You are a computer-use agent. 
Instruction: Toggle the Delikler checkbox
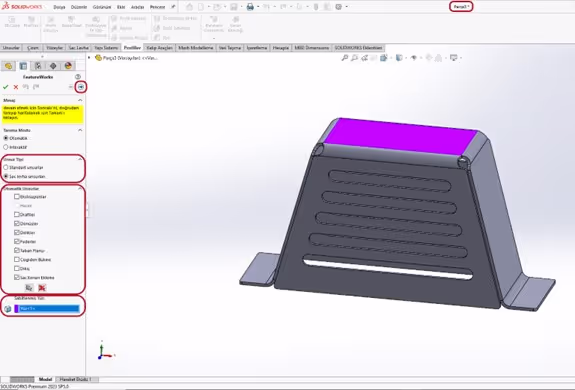pyautogui.click(x=17, y=232)
